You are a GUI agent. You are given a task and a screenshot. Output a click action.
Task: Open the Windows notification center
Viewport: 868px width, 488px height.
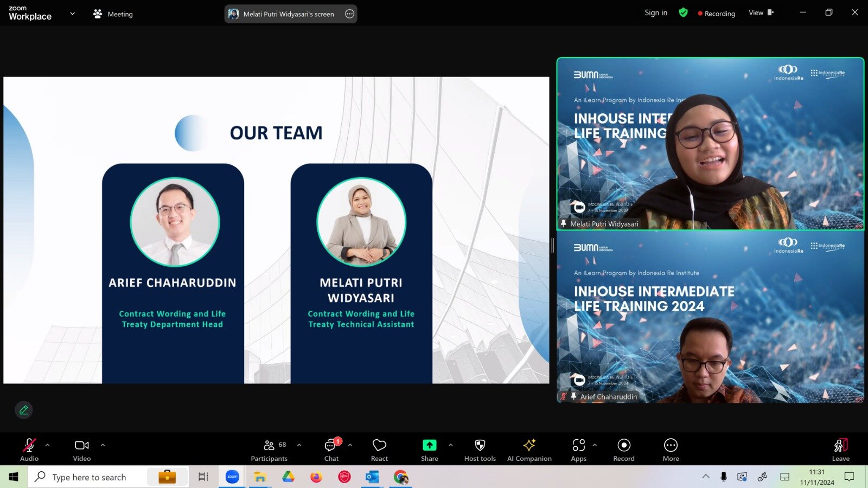850,477
